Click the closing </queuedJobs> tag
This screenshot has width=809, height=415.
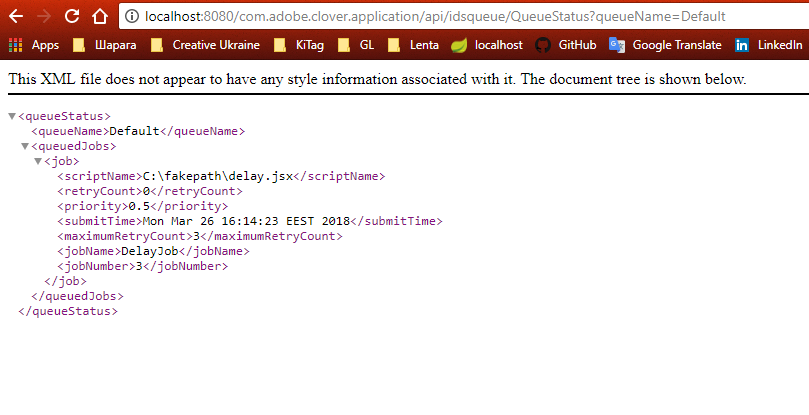tap(77, 296)
